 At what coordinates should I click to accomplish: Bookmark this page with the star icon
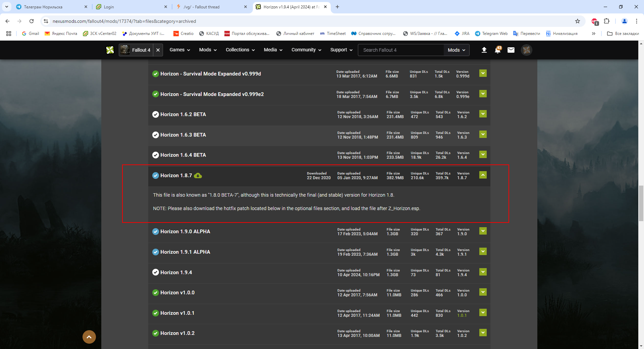click(x=578, y=21)
